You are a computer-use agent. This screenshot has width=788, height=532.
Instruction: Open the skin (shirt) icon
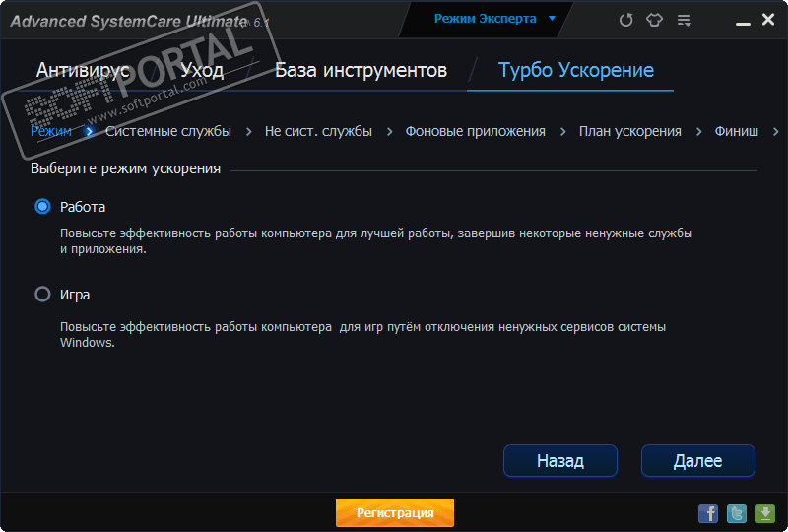[654, 20]
